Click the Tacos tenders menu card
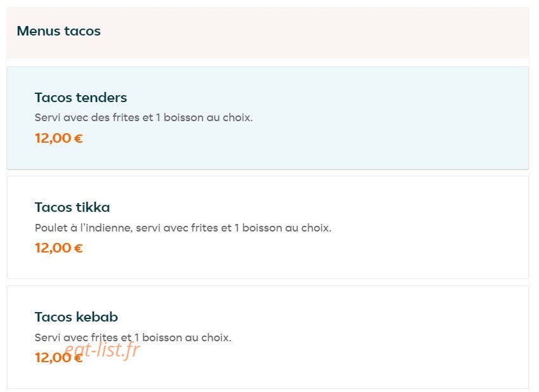The width and height of the screenshot is (539, 392). (x=268, y=118)
